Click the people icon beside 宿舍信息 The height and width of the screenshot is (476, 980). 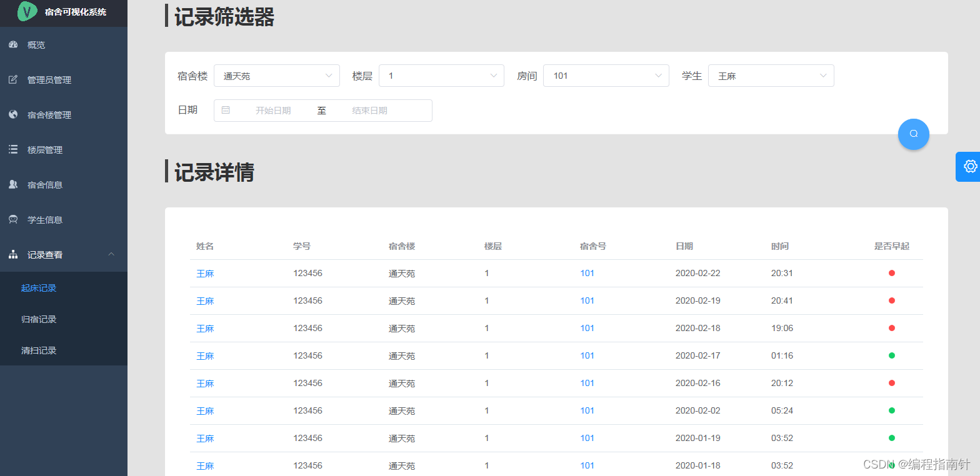pyautogui.click(x=13, y=184)
